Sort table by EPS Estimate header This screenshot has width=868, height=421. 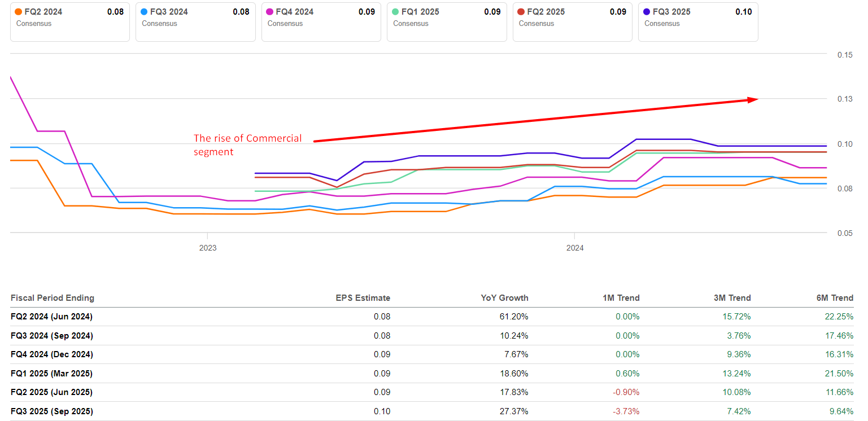point(363,298)
